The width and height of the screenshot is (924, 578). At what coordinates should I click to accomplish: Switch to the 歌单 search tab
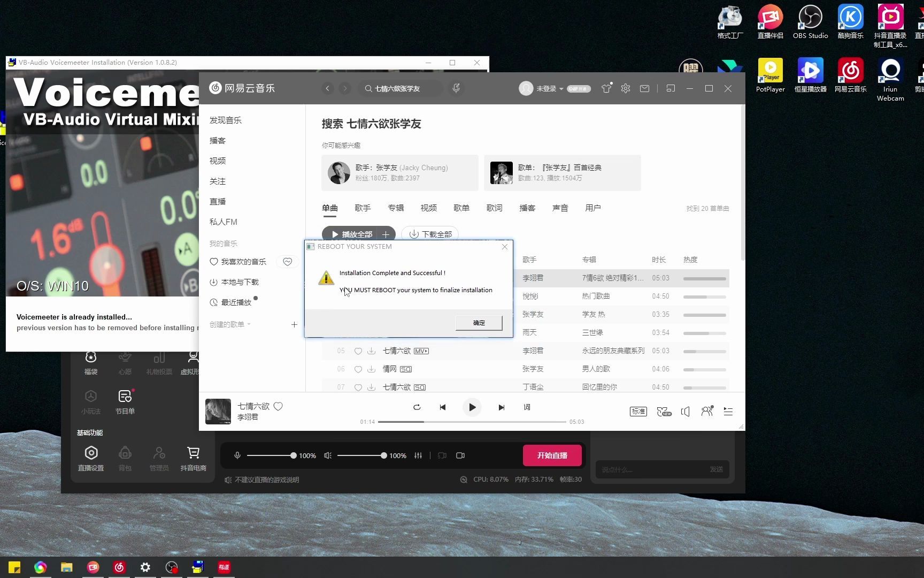(x=461, y=208)
